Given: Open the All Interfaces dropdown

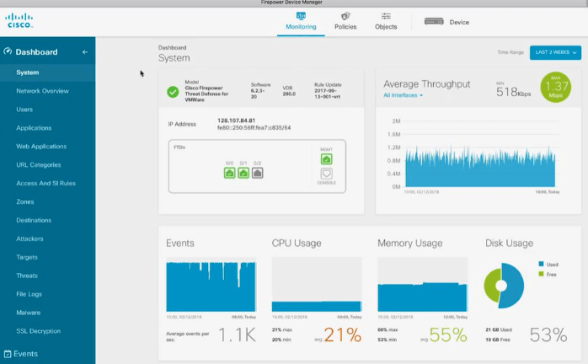Looking at the screenshot, I should coord(404,95).
